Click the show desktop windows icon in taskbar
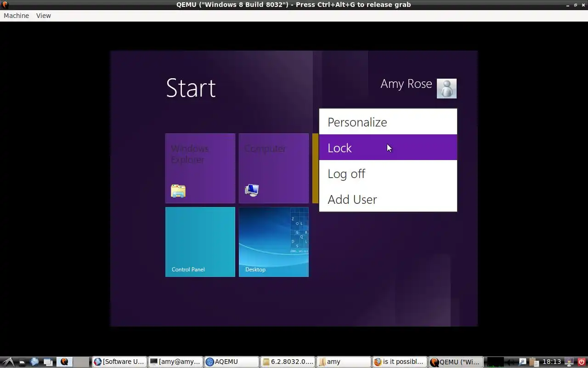 48,362
